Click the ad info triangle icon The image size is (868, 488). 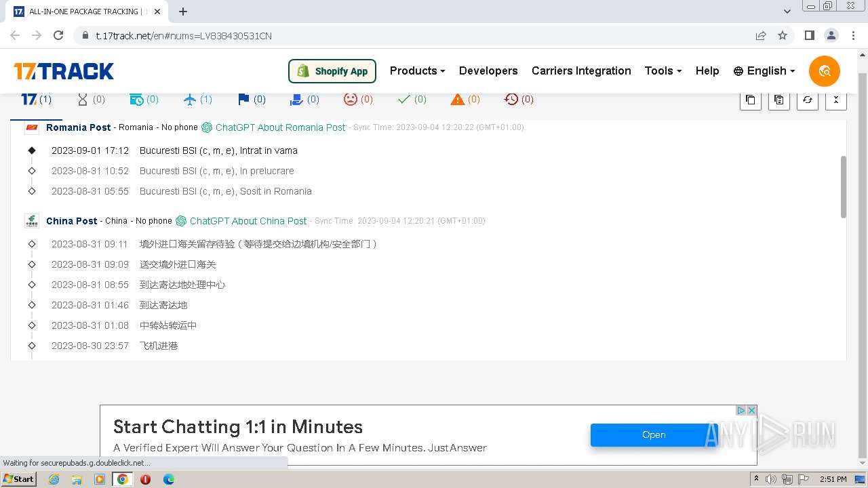tap(741, 411)
